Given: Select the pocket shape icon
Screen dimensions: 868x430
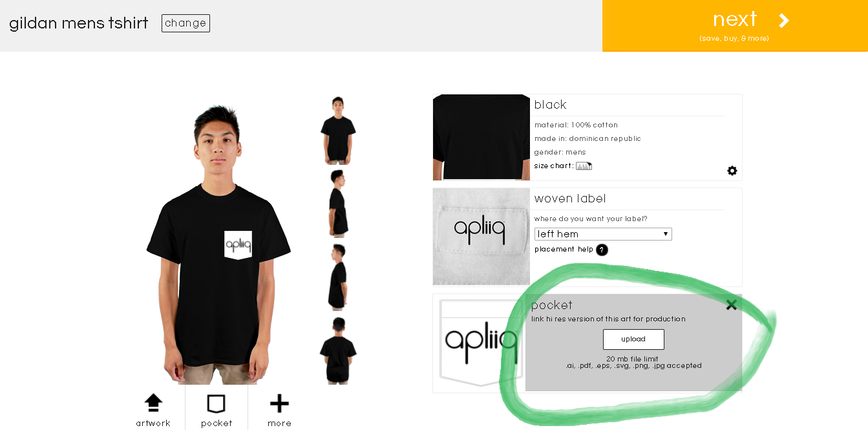Looking at the screenshot, I should 216,404.
